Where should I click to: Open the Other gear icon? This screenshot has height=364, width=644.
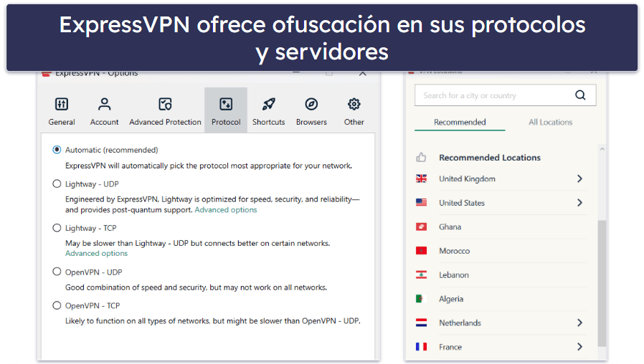[354, 104]
